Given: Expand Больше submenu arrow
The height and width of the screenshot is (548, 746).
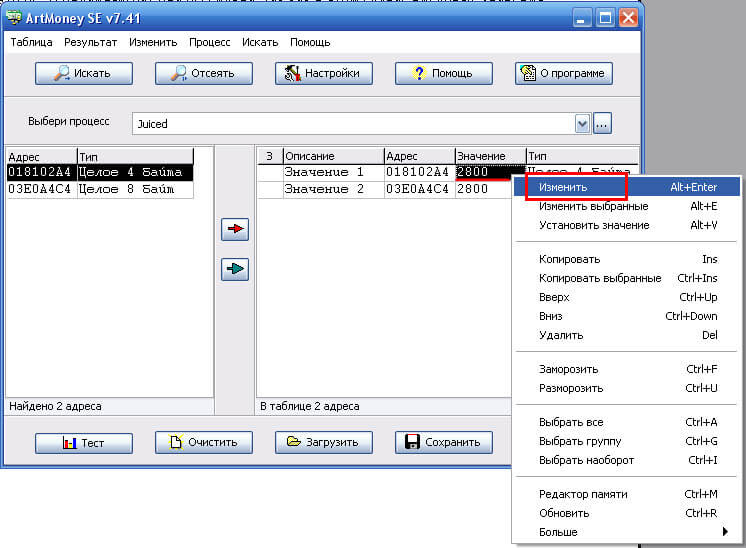Looking at the screenshot, I should tap(725, 531).
